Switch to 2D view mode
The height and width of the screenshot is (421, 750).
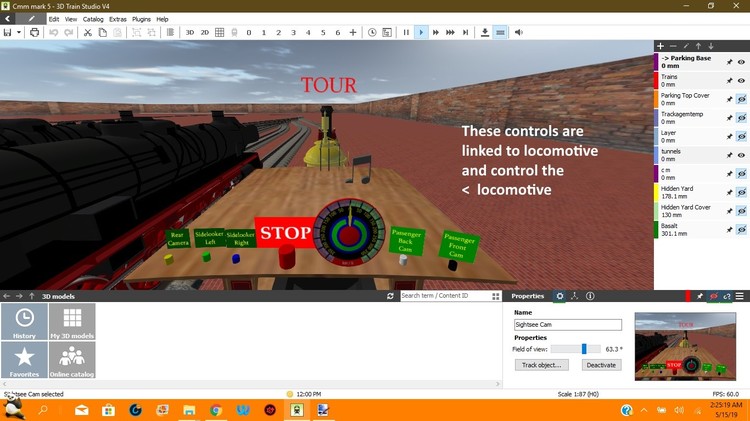pyautogui.click(x=205, y=33)
